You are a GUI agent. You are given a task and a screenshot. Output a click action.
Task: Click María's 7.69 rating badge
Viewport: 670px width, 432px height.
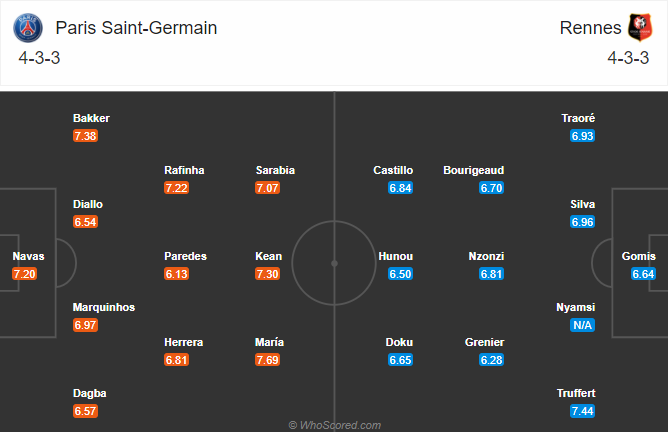click(x=267, y=360)
